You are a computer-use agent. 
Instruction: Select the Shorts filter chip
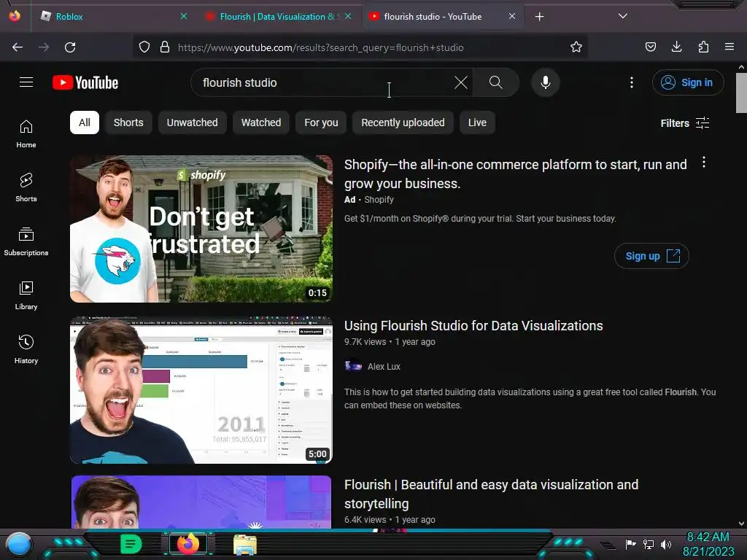click(x=128, y=122)
